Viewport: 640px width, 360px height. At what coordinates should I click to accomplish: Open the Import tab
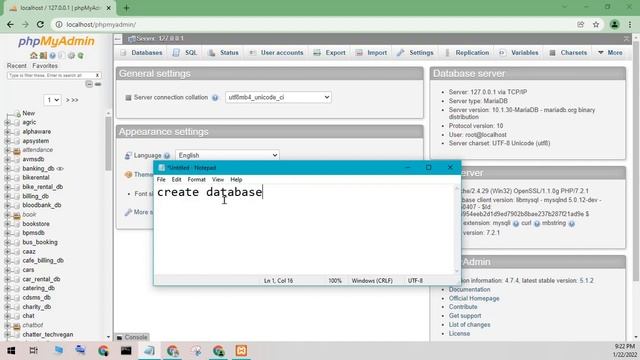click(x=371, y=53)
